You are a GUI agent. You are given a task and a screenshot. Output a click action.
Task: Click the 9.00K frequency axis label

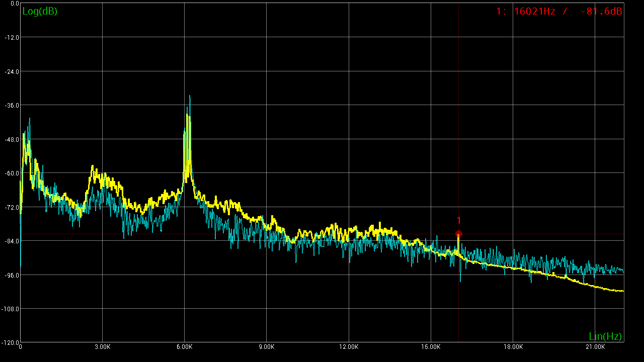[266, 347]
